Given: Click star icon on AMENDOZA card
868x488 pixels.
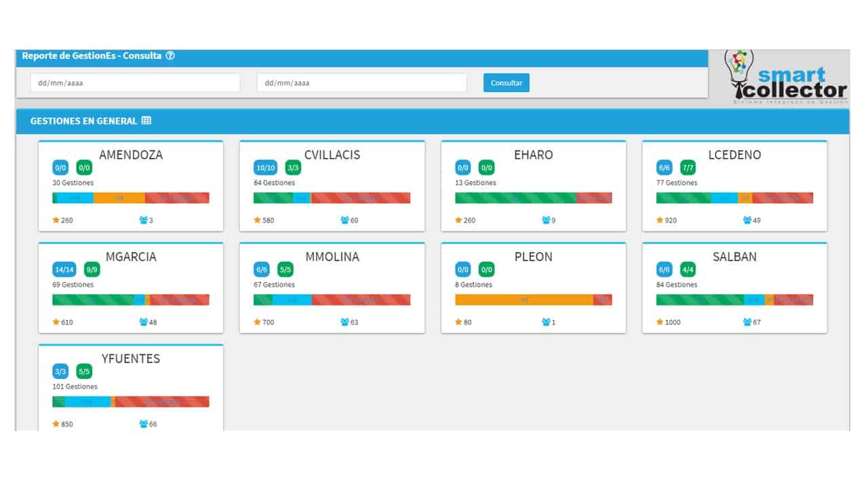Looking at the screenshot, I should pos(56,220).
